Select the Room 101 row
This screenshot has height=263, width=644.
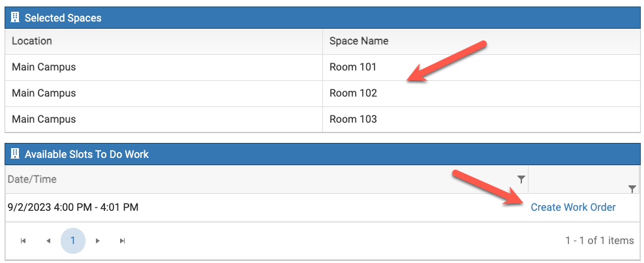pos(353,67)
